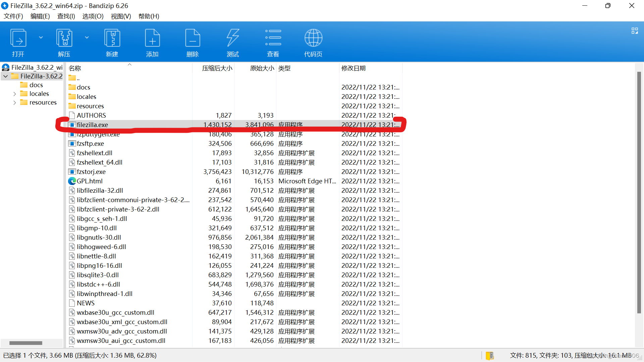Expand the resources tree folder

pyautogui.click(x=14, y=103)
